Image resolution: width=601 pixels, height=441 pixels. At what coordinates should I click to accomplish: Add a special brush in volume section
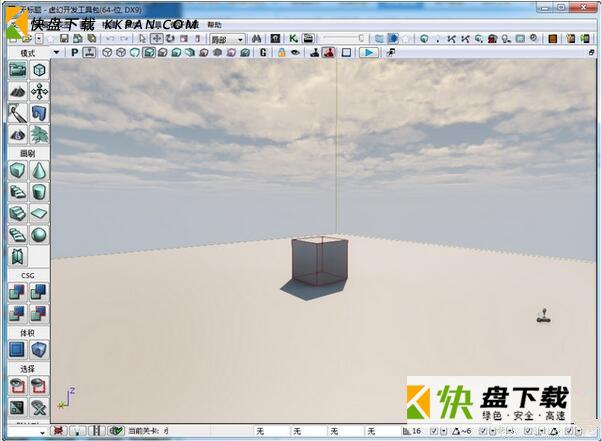coord(18,350)
